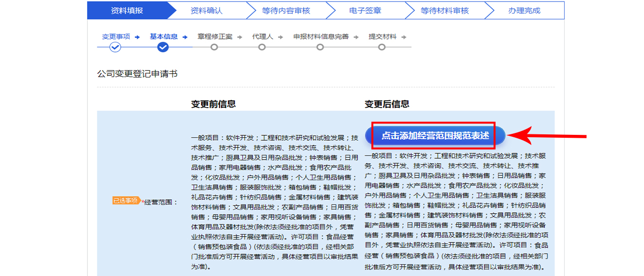
Task: Click the step circle under 申报材料信息完善
Action: click(320, 47)
